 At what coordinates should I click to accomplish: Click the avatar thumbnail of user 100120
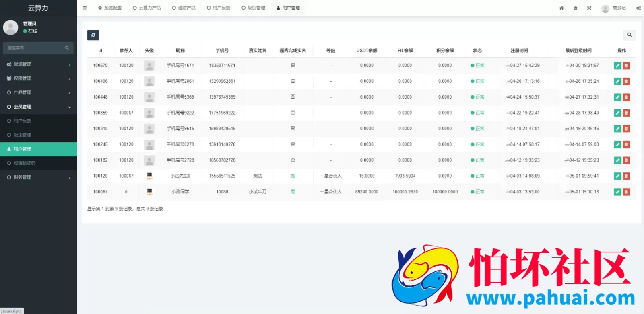point(149,176)
